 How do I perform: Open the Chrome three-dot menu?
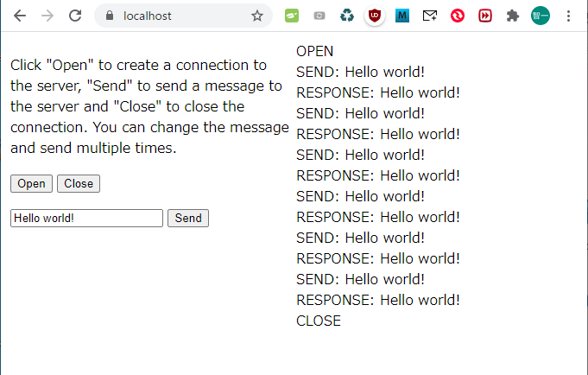click(x=568, y=16)
